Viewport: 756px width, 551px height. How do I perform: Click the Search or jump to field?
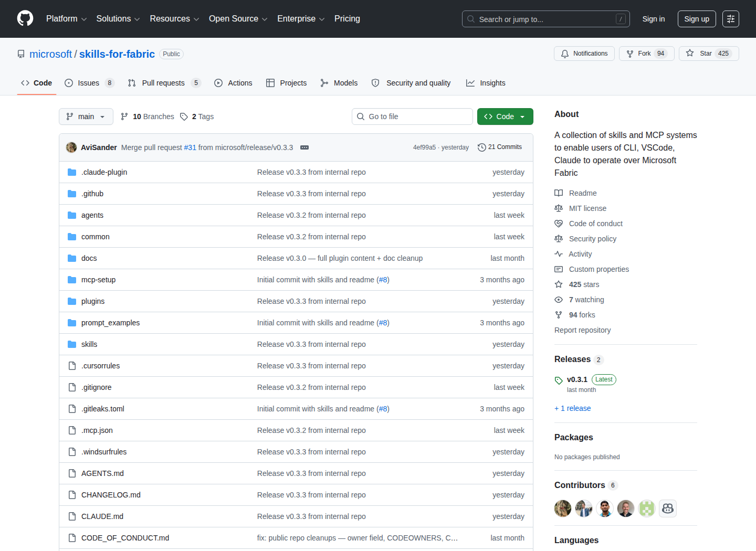pos(546,19)
